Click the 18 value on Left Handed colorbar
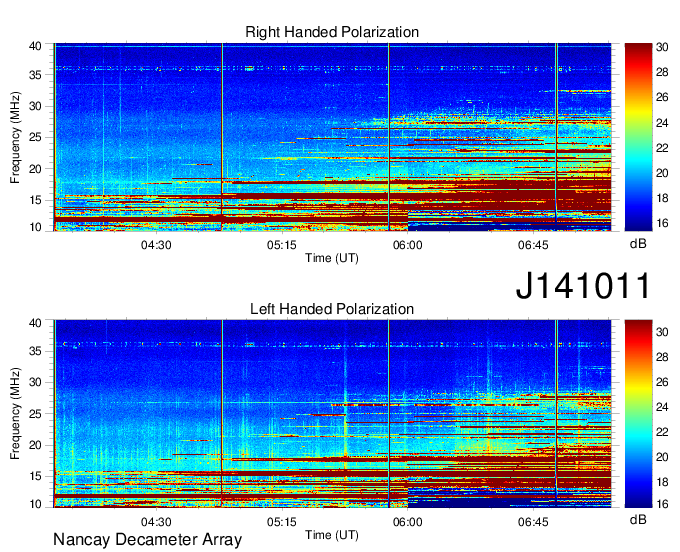 click(x=662, y=482)
